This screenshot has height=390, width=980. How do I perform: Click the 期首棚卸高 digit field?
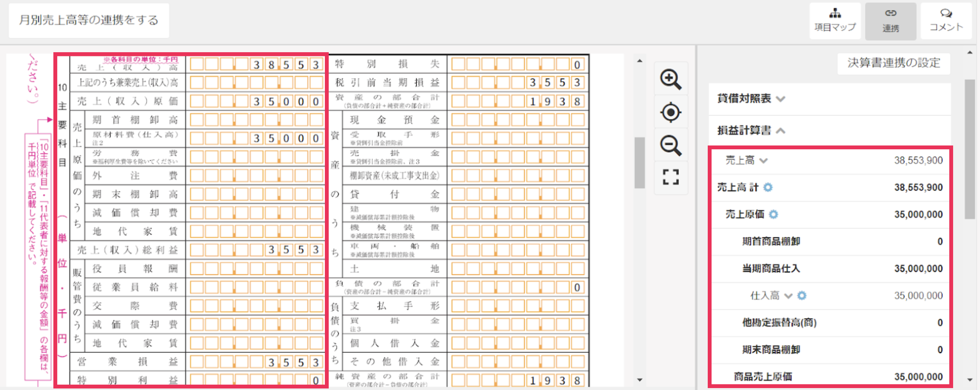click(x=257, y=120)
